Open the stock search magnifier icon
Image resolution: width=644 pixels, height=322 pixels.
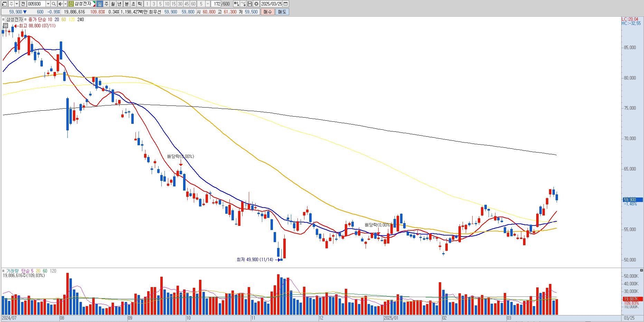(x=54, y=4)
